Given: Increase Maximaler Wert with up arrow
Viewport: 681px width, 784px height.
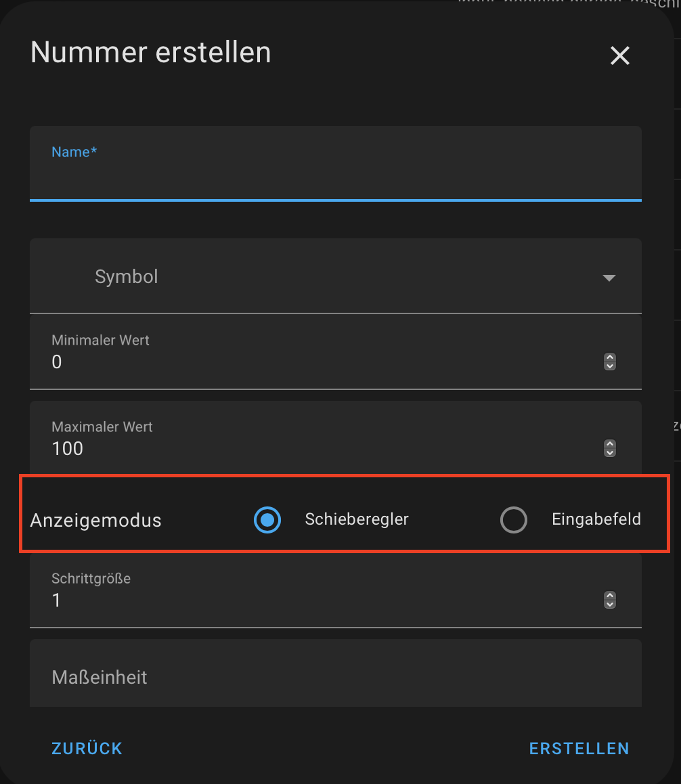Looking at the screenshot, I should tap(609, 444).
